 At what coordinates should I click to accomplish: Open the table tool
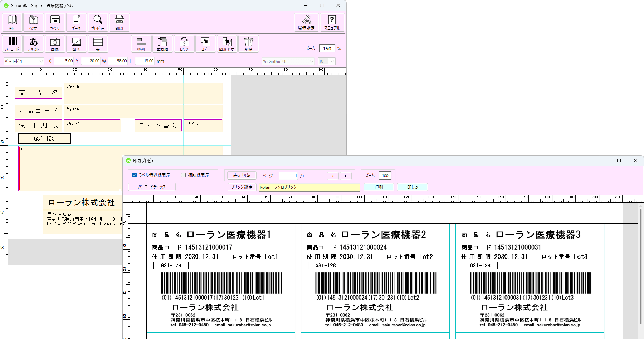pyautogui.click(x=98, y=44)
